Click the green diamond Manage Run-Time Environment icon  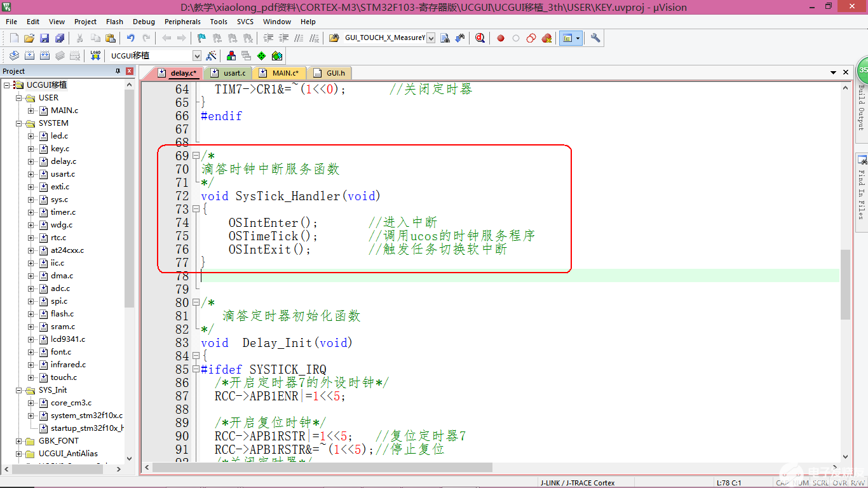[261, 56]
